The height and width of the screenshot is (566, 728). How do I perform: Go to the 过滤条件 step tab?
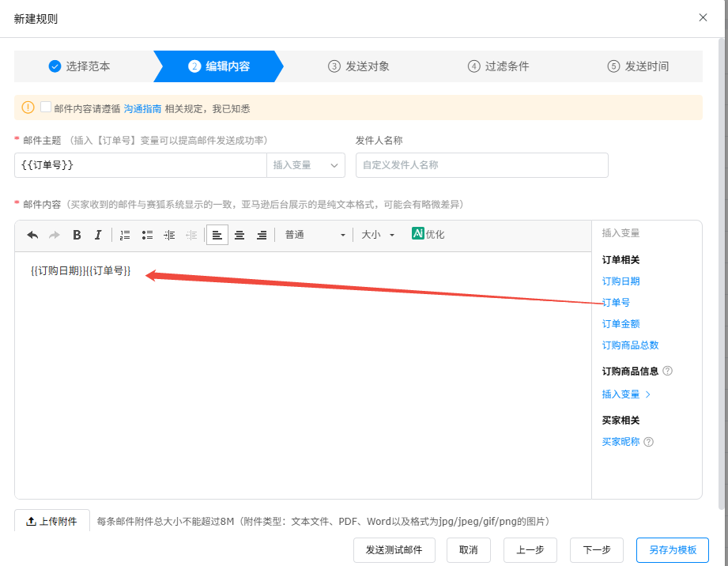tap(499, 66)
